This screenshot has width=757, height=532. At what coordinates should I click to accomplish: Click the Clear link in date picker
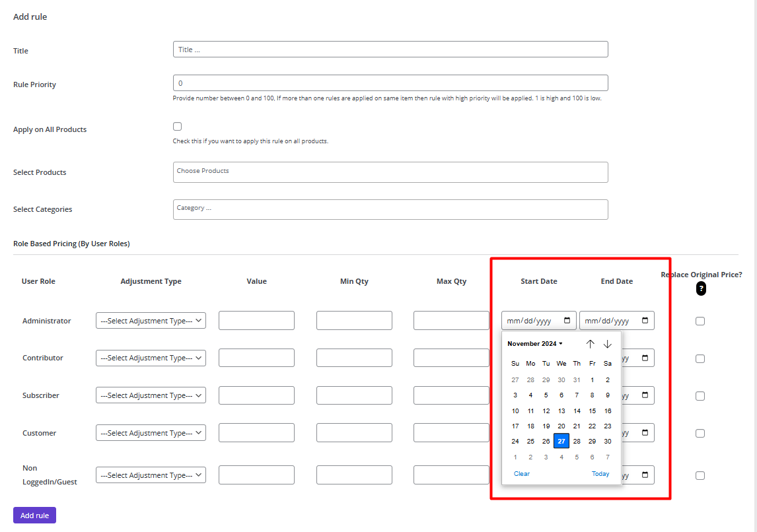coord(521,474)
